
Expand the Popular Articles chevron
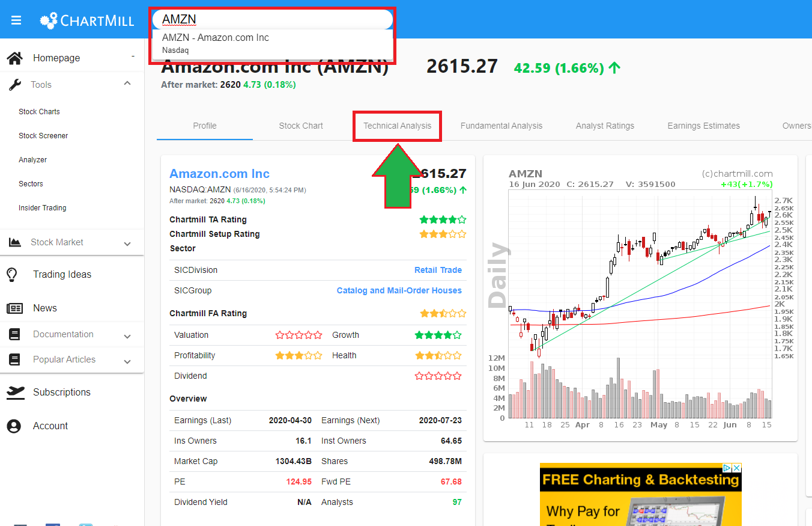[127, 361]
